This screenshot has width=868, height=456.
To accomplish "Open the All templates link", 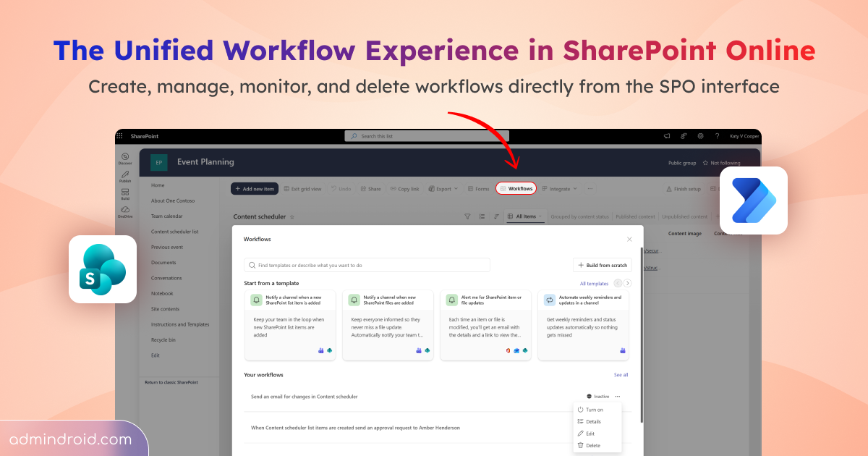I will pyautogui.click(x=594, y=284).
